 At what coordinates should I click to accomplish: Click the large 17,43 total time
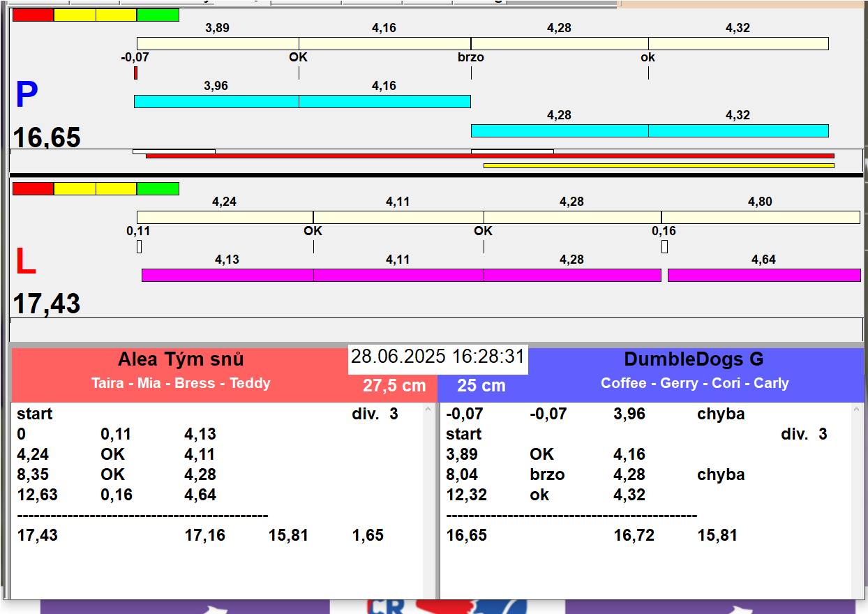47,304
